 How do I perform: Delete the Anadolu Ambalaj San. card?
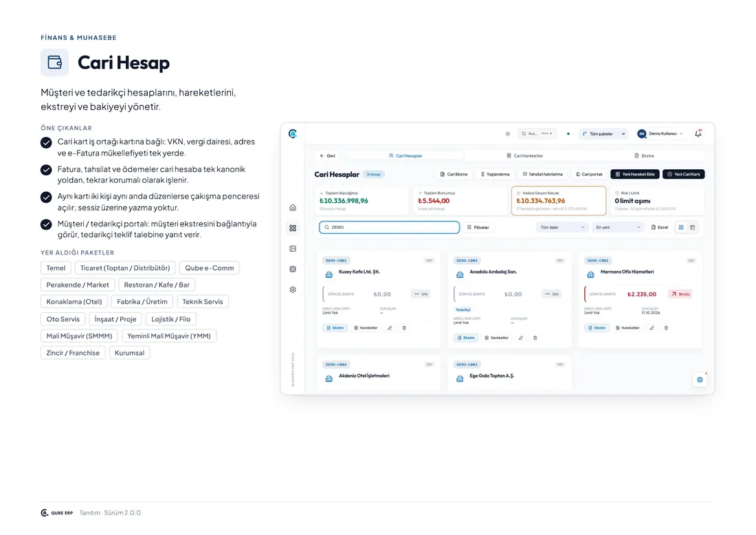point(535,338)
